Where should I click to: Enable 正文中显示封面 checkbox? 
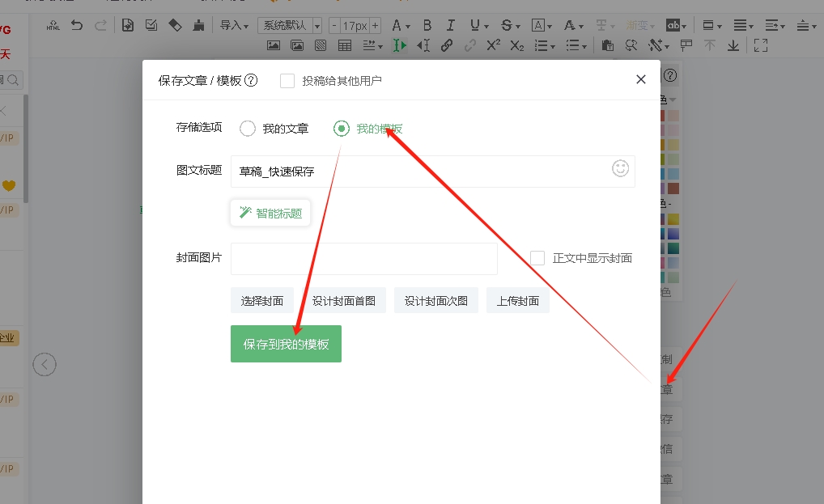[x=537, y=258]
